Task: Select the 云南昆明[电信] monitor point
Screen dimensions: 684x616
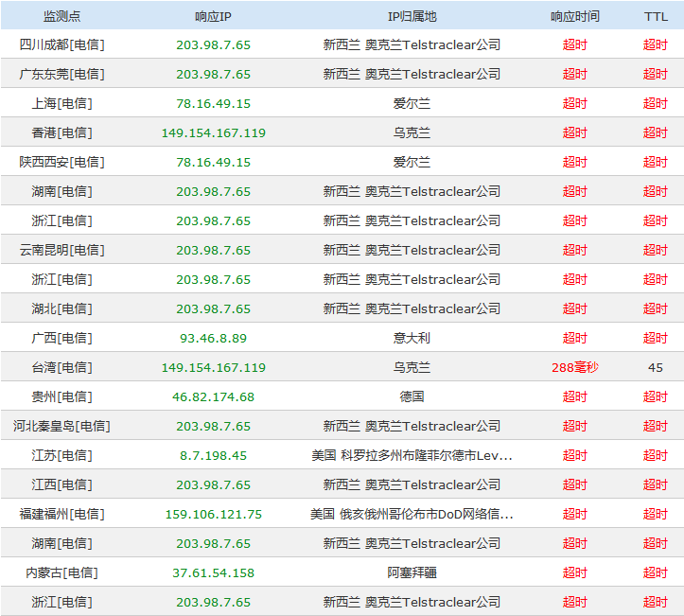Action: click(61, 250)
